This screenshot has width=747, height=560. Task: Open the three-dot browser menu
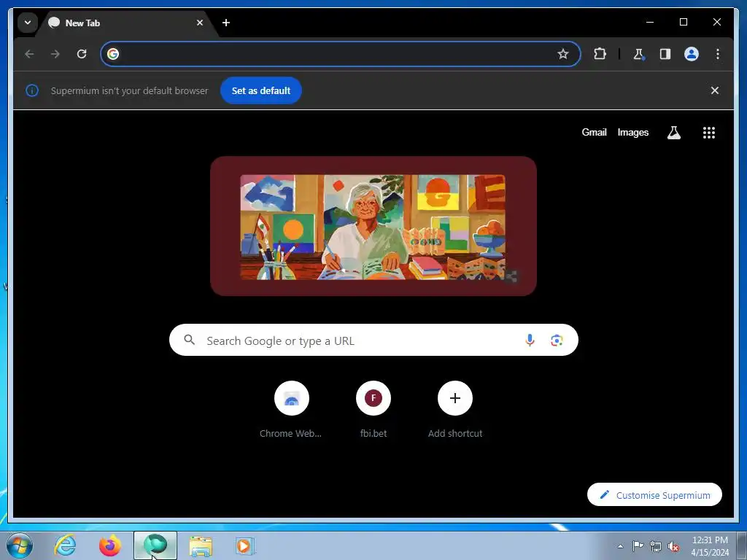(718, 54)
